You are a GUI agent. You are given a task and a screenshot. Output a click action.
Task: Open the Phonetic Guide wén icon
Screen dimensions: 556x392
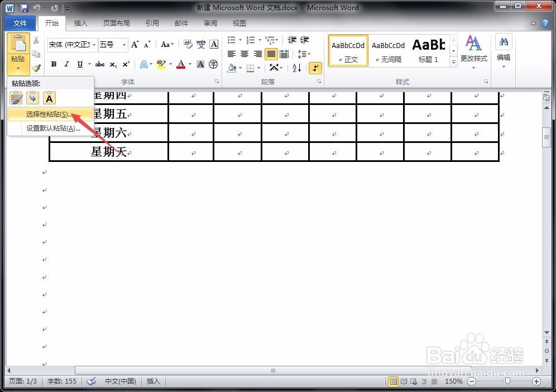201,44
